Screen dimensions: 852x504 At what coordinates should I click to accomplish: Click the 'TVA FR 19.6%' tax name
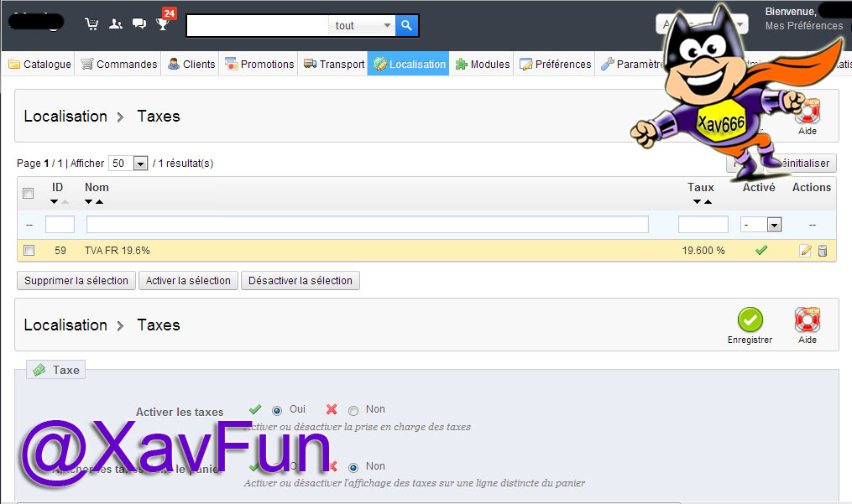(118, 251)
